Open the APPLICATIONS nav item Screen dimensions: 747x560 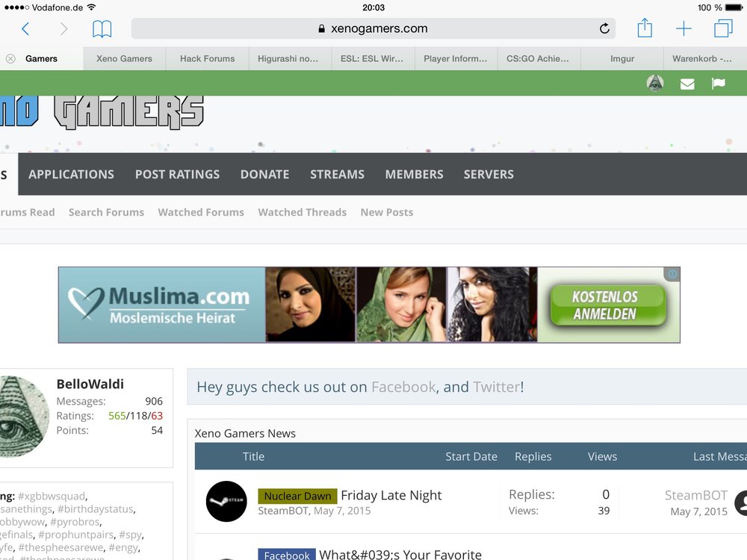(x=71, y=174)
